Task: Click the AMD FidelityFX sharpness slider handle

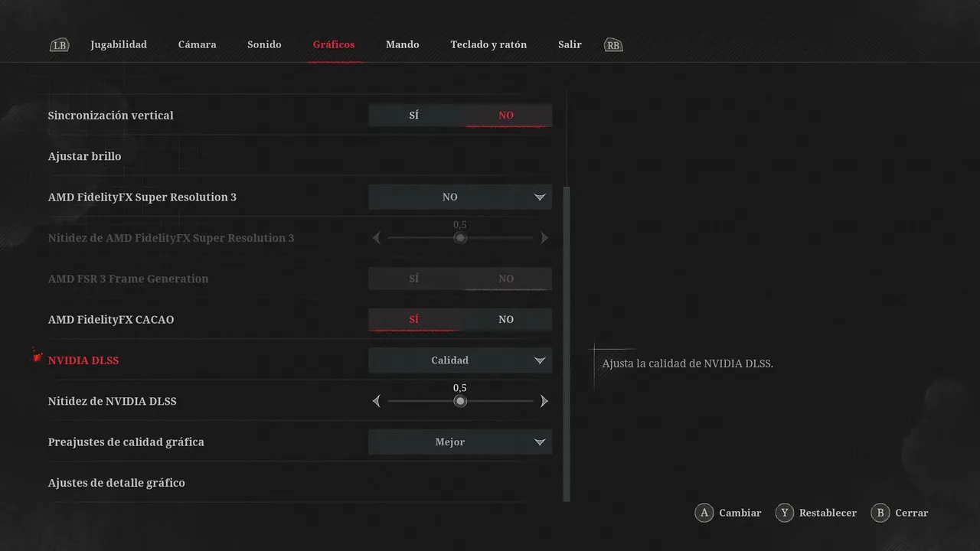Action: tap(460, 238)
